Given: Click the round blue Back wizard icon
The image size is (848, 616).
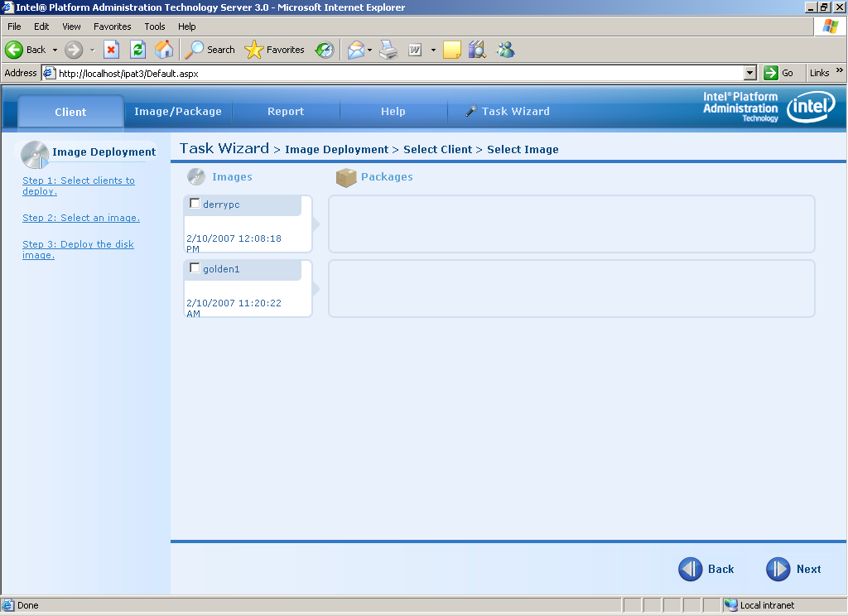Looking at the screenshot, I should tap(691, 569).
